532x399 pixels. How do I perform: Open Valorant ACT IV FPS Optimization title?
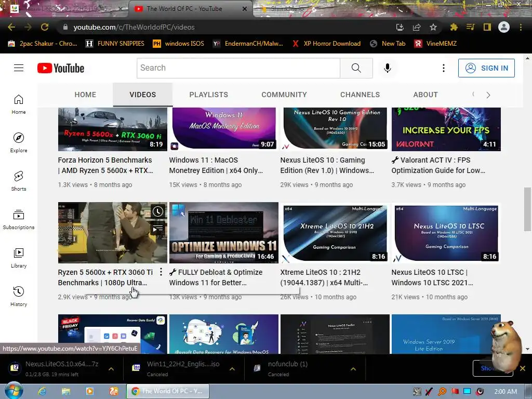pyautogui.click(x=438, y=165)
